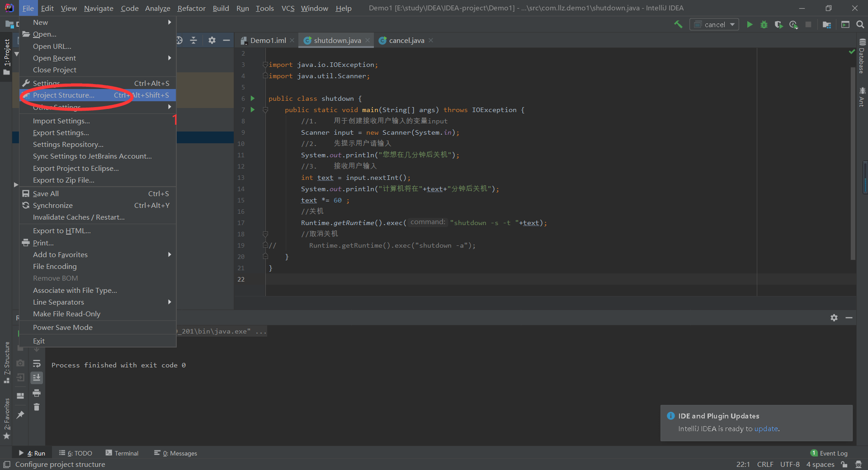This screenshot has width=868, height=470.
Task: Click the green hammer Build Project icon
Action: coord(678,24)
